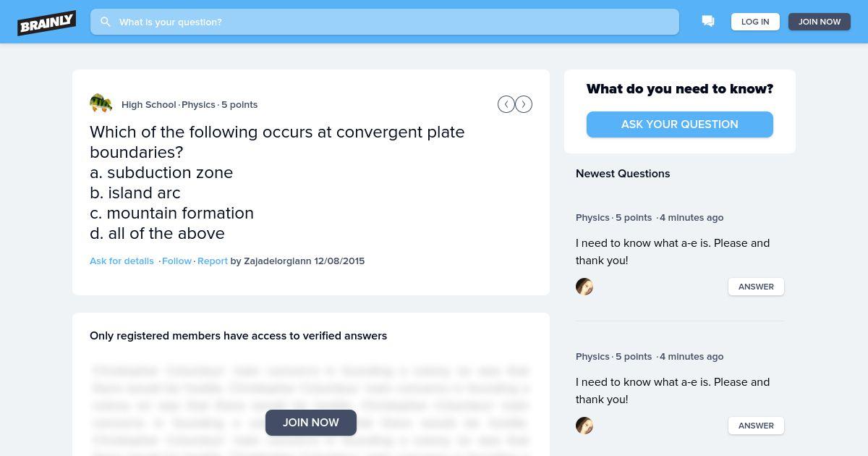The height and width of the screenshot is (456, 868).
Task: Open first newest question's user avatar
Action: pos(584,287)
